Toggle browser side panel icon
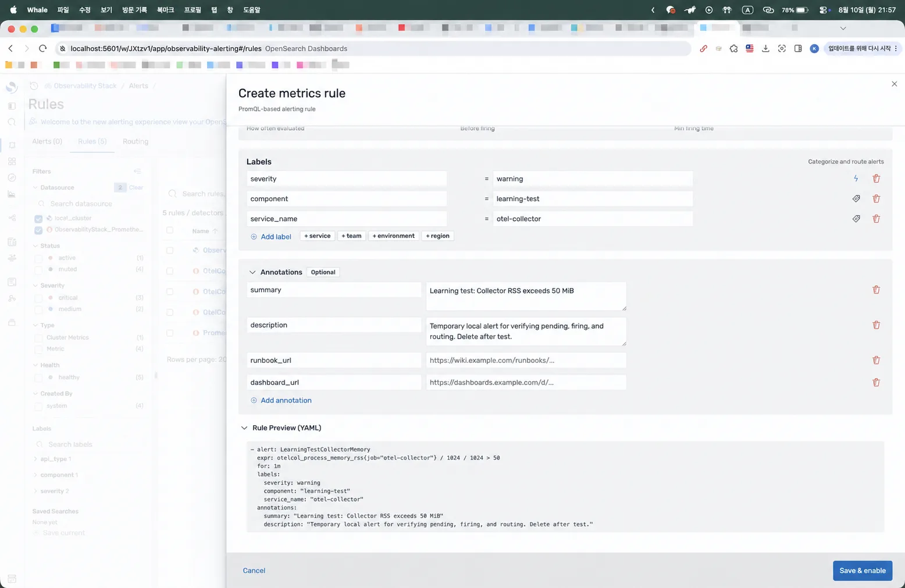Image resolution: width=905 pixels, height=588 pixels. point(798,48)
